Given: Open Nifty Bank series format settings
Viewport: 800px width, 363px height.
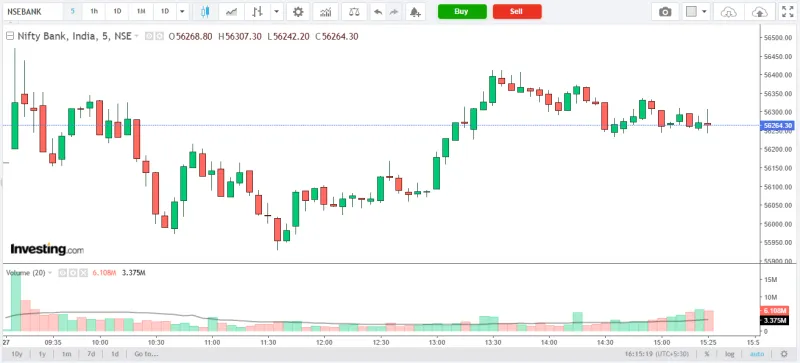Looking at the screenshot, I should 159,36.
